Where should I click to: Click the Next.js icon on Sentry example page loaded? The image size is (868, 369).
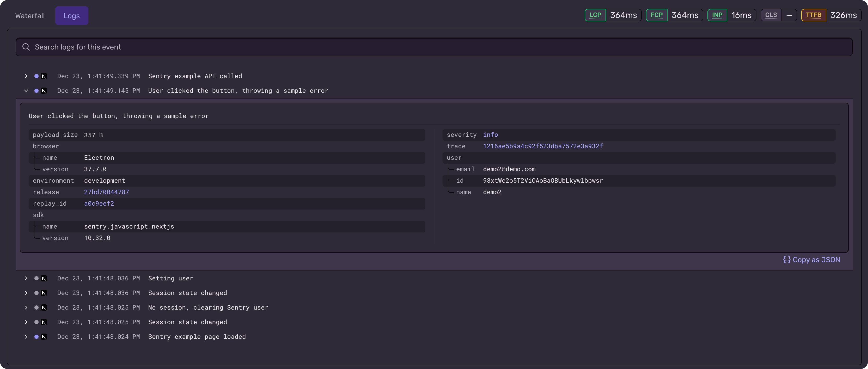[x=44, y=337]
